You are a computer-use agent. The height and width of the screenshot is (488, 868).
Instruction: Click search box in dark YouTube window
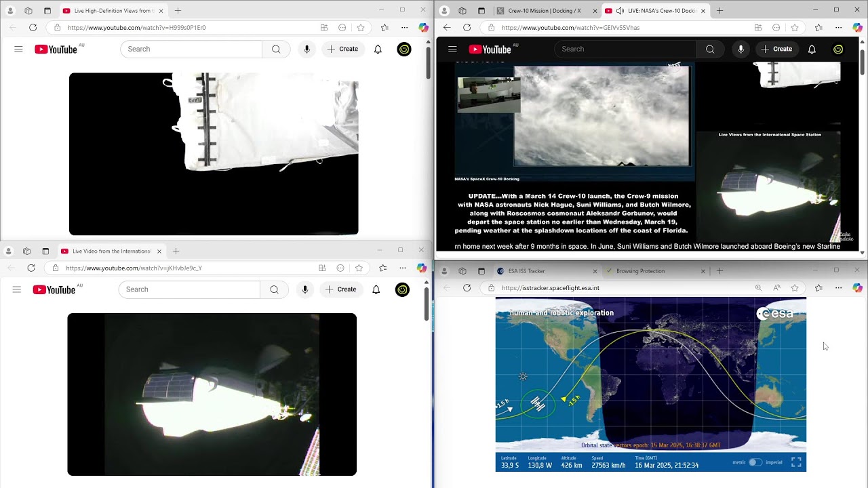(625, 49)
